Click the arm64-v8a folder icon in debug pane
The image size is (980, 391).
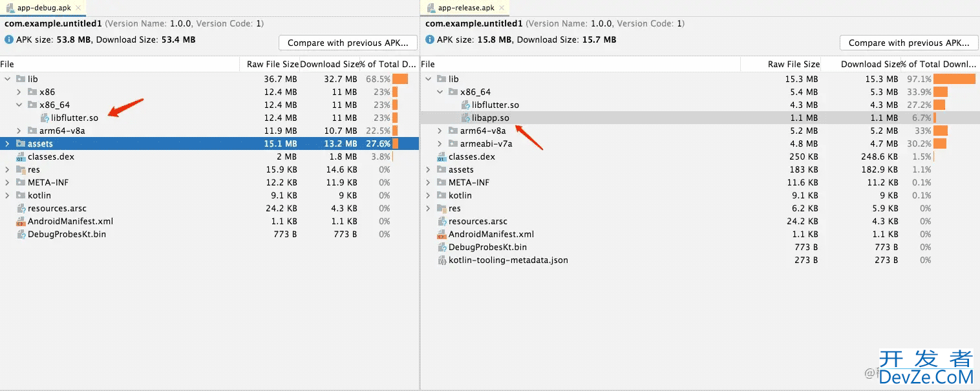pos(32,131)
